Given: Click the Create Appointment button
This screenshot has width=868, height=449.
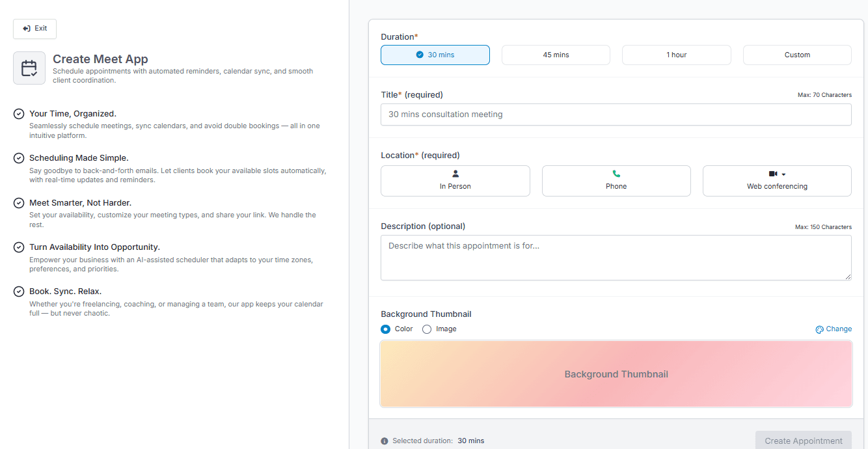Looking at the screenshot, I should [x=803, y=441].
